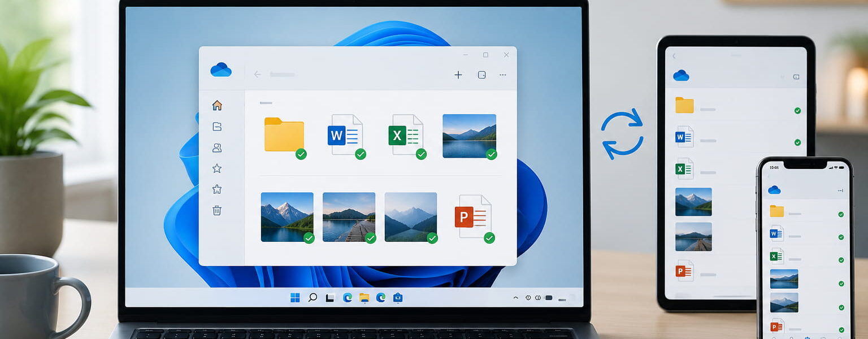Viewport: 868px width, 339px height.
Task: Launch File Explorer from the taskbar
Action: pos(364,297)
